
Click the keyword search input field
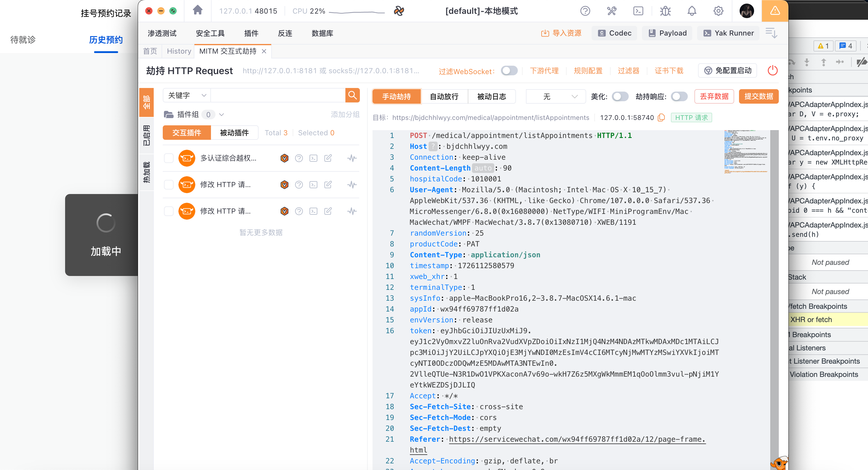(x=278, y=95)
